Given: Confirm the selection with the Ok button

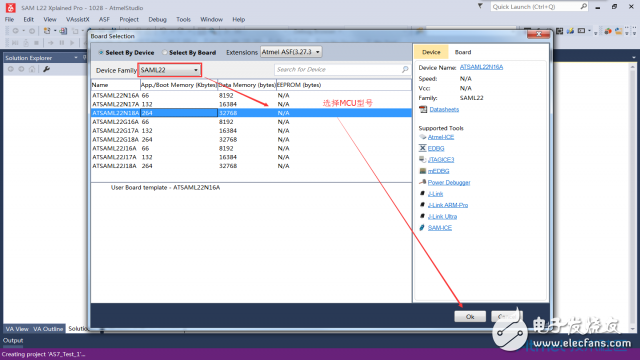Looking at the screenshot, I should tap(470, 316).
